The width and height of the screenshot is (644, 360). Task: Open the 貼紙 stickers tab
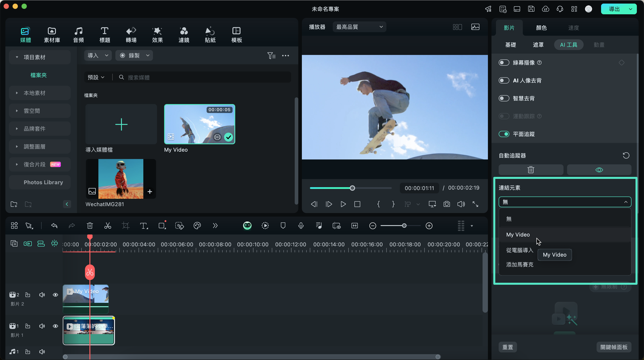(x=210, y=35)
